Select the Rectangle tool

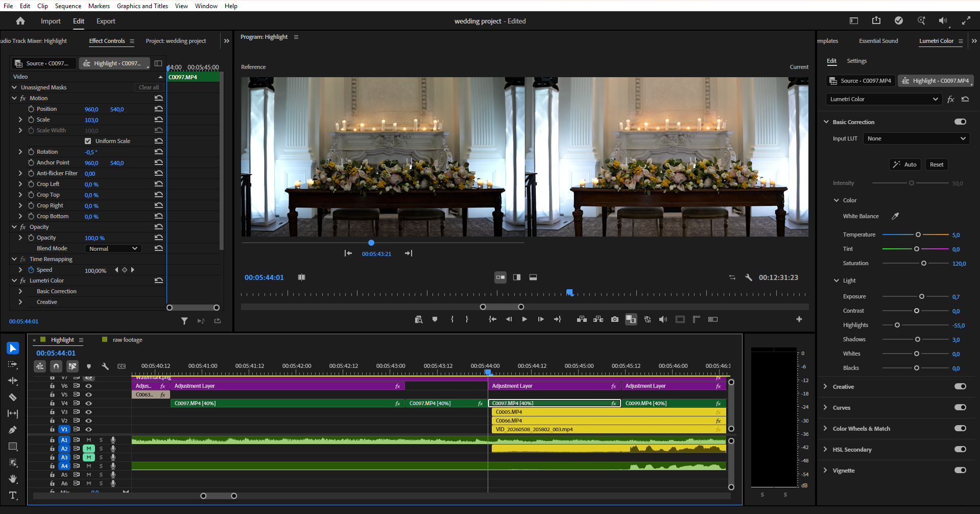click(x=13, y=446)
